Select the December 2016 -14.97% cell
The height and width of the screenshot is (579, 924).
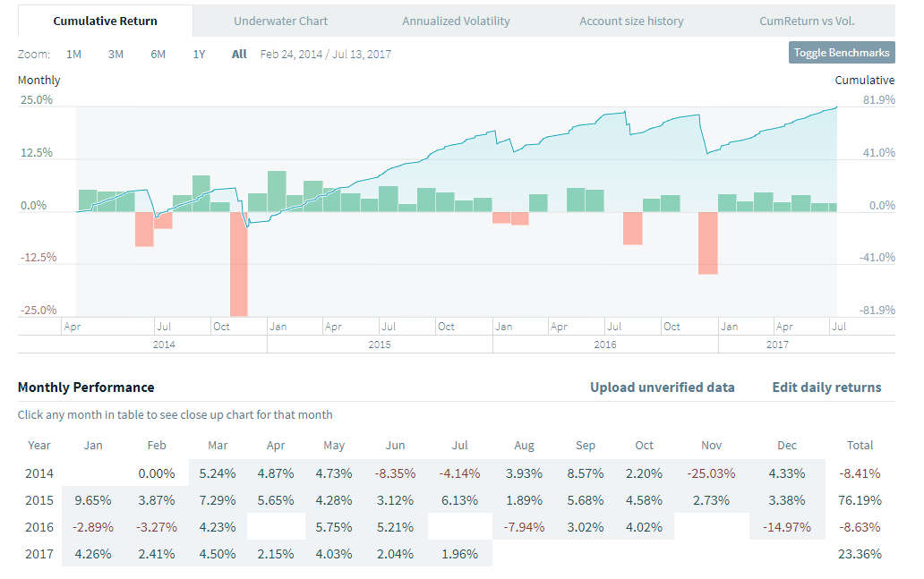tap(788, 526)
